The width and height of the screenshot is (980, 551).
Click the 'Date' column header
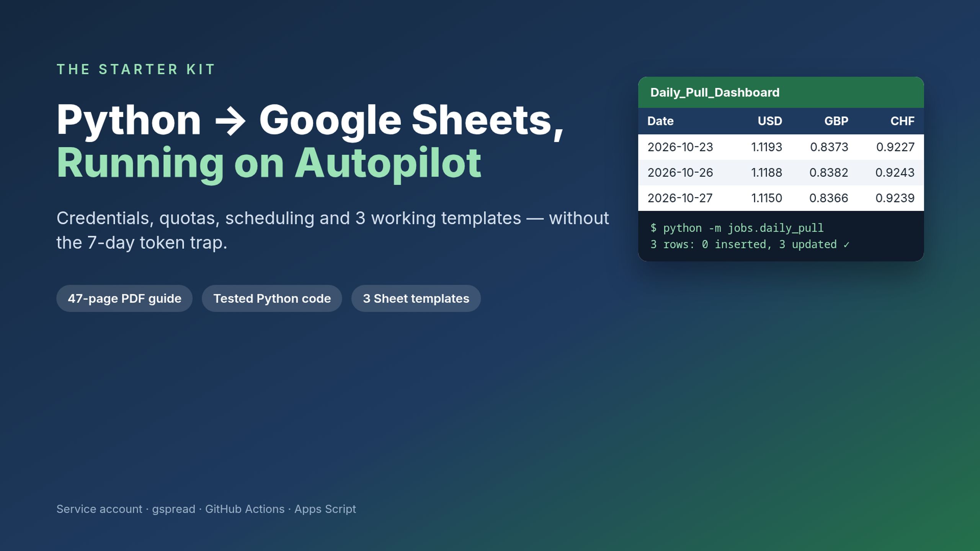(660, 121)
